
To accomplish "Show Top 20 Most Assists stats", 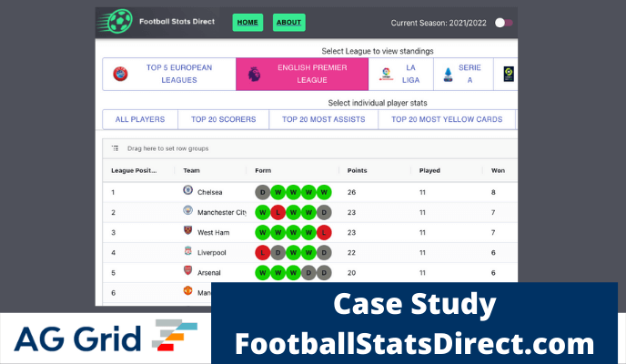I will pyautogui.click(x=324, y=119).
